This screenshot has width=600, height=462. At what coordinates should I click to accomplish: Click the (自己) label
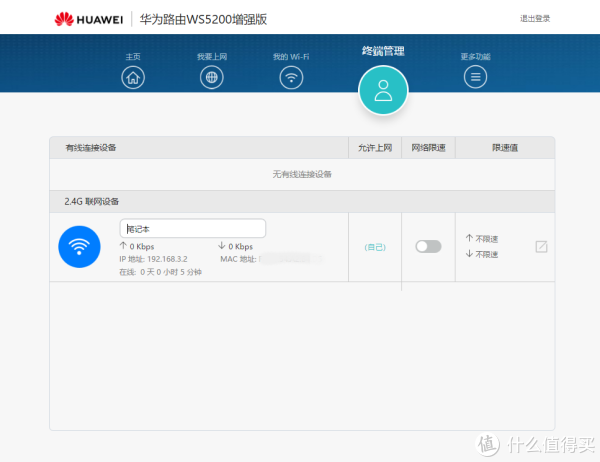(x=375, y=247)
